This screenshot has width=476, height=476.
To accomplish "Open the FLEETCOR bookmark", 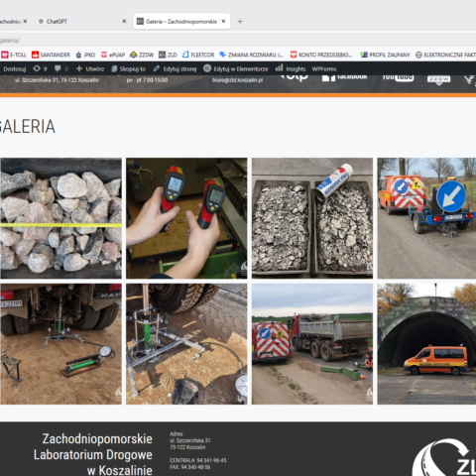I will click(x=198, y=55).
